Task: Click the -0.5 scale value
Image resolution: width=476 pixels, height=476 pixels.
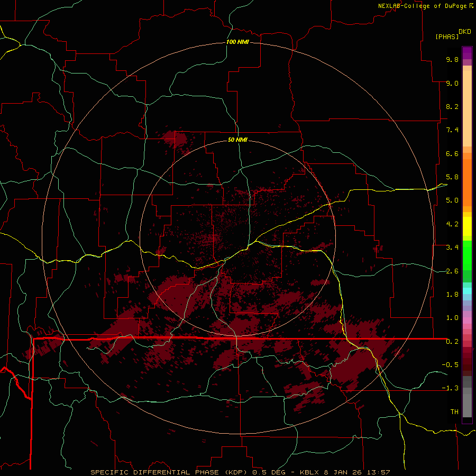Action: click(x=450, y=365)
